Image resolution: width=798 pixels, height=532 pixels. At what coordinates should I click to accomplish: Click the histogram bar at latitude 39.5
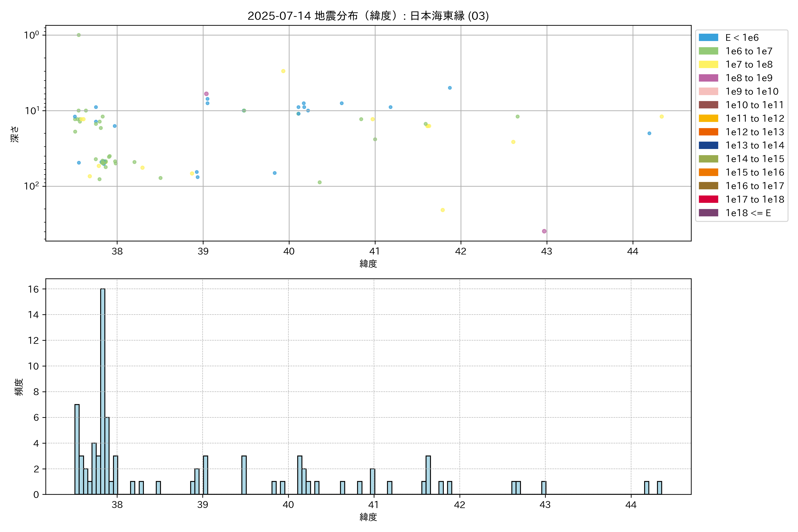tap(244, 475)
